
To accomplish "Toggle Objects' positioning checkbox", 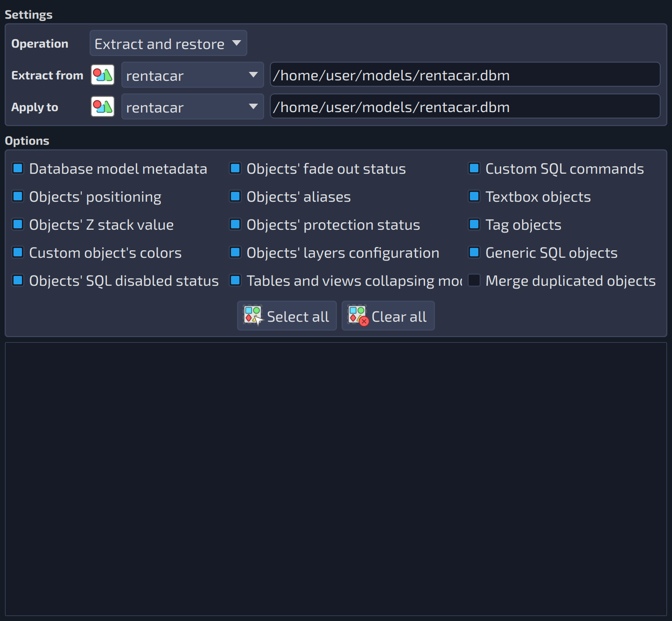I will click(x=18, y=196).
